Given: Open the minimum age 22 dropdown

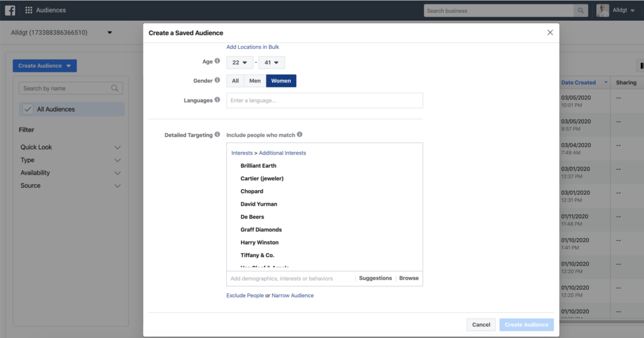Looking at the screenshot, I should [240, 62].
